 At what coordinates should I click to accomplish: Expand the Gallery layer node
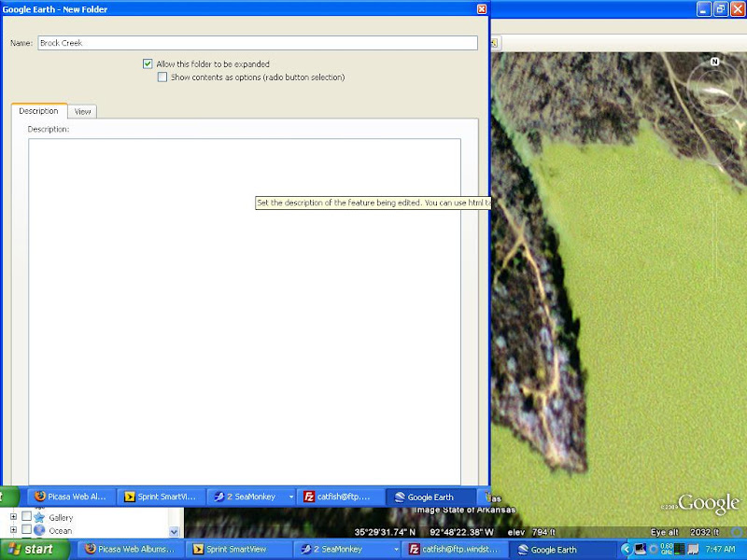click(x=13, y=517)
